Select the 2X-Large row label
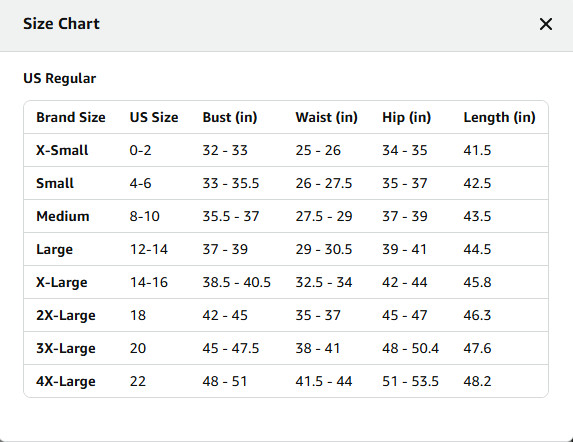The width and height of the screenshot is (573, 442). click(66, 315)
